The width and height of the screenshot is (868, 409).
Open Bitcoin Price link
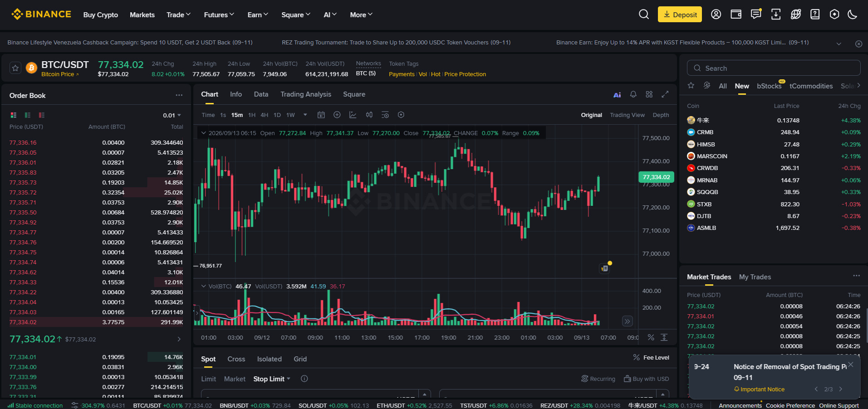tap(60, 74)
